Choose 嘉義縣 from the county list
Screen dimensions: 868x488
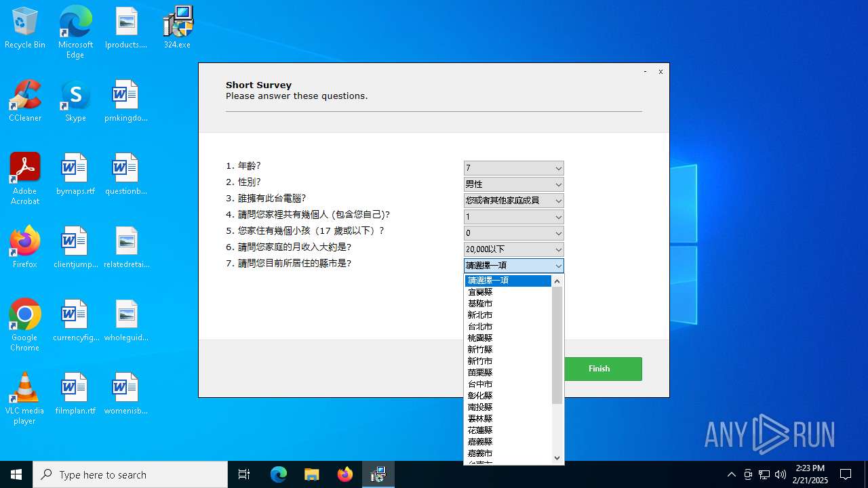(508, 442)
